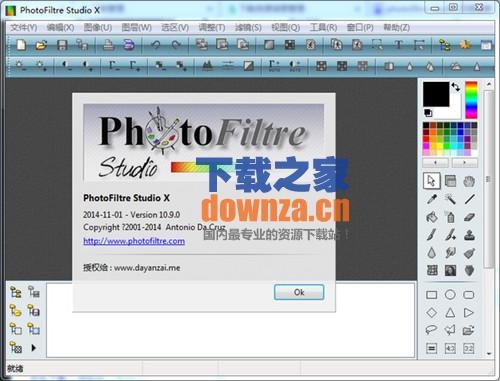Viewport: 500px width, 381px height.
Task: Select the smudge finger tool
Action: pyautogui.click(x=451, y=253)
